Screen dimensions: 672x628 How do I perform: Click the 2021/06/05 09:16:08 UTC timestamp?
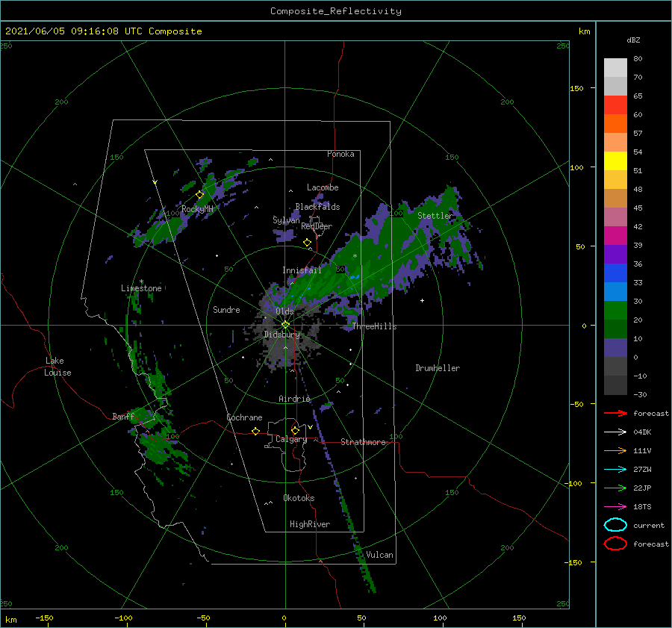(x=103, y=31)
